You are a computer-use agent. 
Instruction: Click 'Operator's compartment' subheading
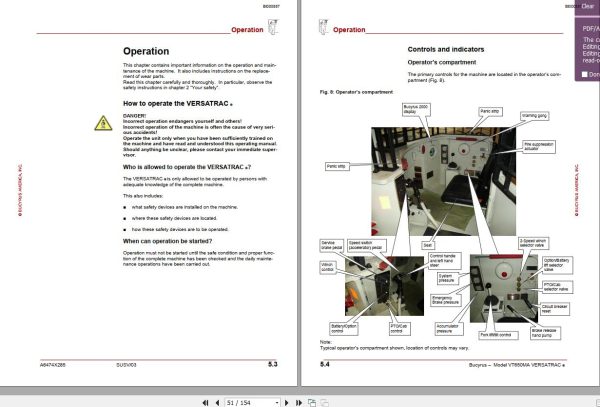(442, 62)
